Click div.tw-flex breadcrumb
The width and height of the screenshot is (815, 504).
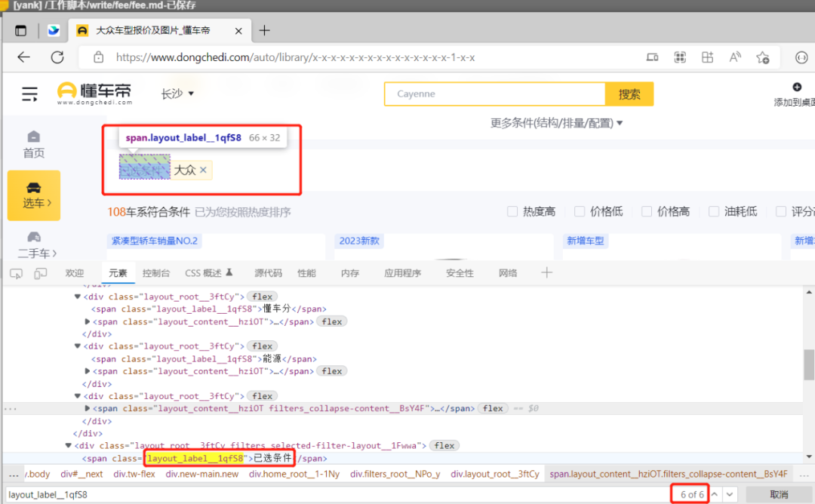click(134, 474)
